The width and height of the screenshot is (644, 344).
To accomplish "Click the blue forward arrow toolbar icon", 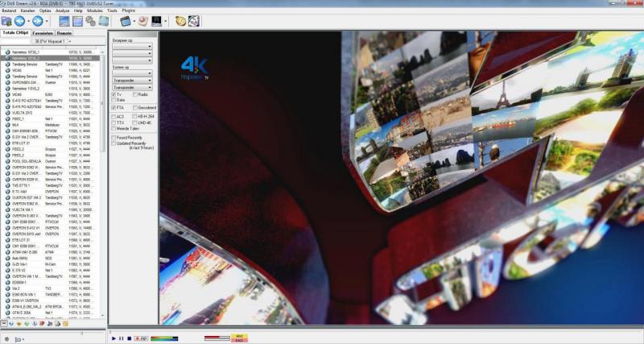I will point(38,20).
